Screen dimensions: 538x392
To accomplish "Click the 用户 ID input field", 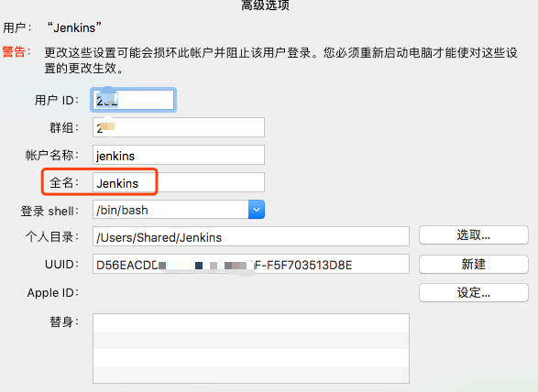I will pyautogui.click(x=134, y=100).
